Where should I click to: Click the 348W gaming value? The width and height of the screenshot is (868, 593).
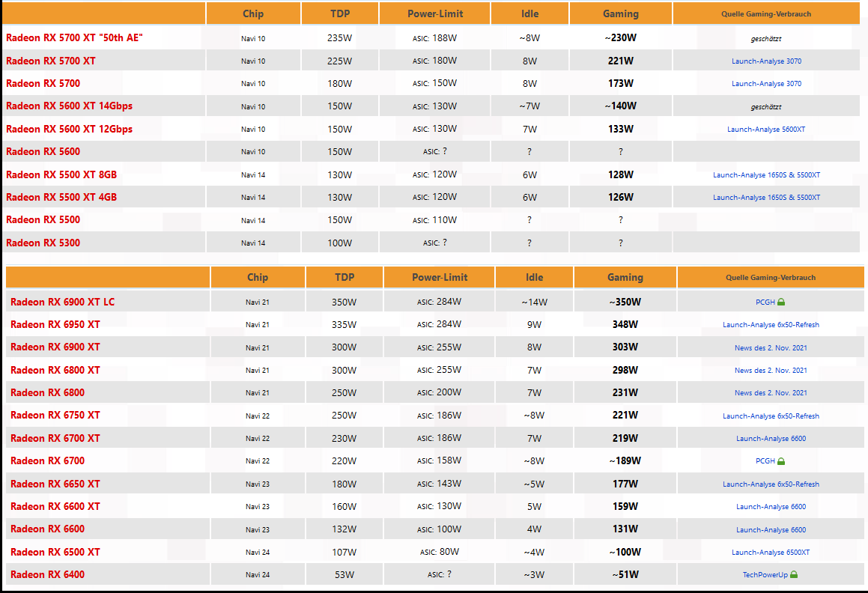click(625, 324)
